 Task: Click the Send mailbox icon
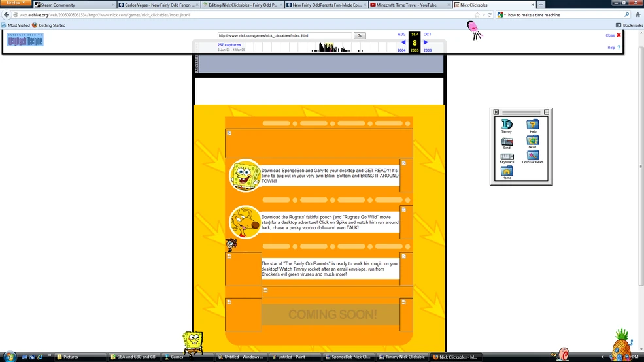coord(507,142)
